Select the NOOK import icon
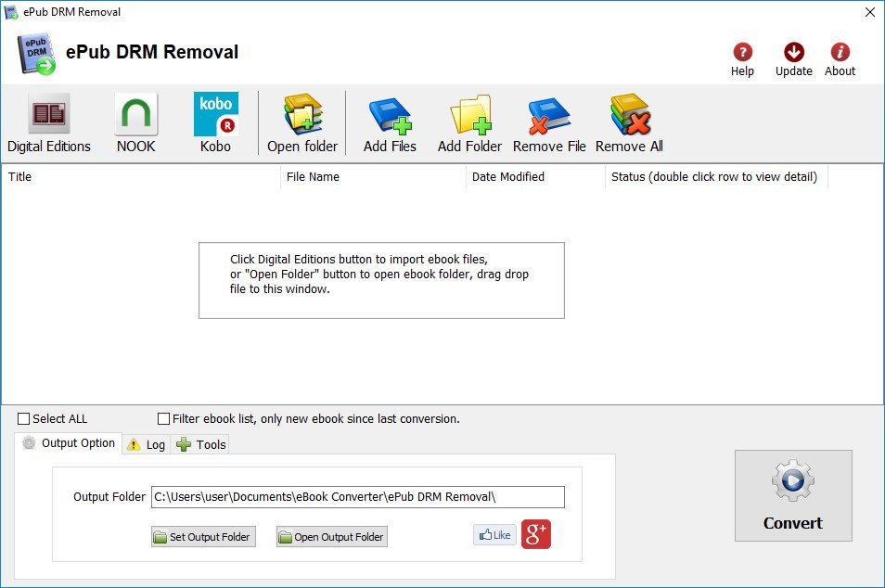 (x=136, y=115)
